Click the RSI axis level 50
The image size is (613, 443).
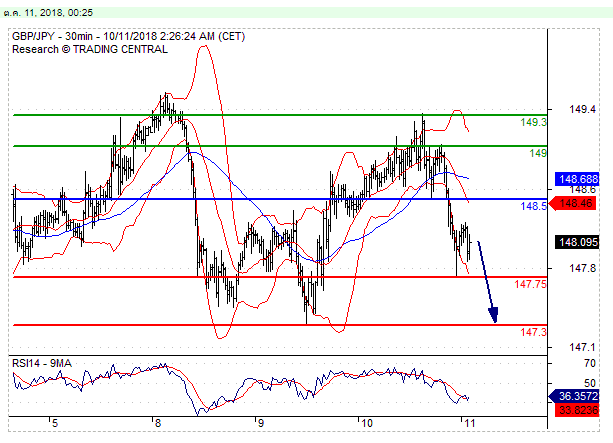pyautogui.click(x=590, y=383)
